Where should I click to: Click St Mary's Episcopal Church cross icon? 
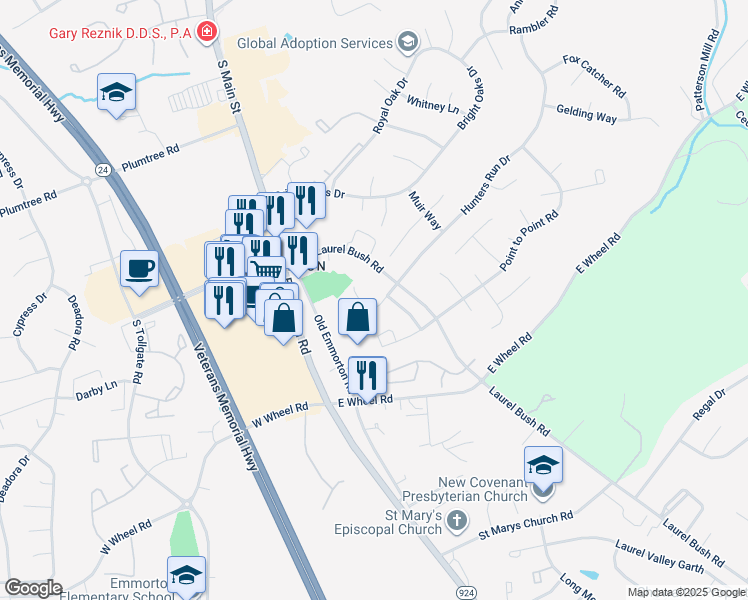457,522
